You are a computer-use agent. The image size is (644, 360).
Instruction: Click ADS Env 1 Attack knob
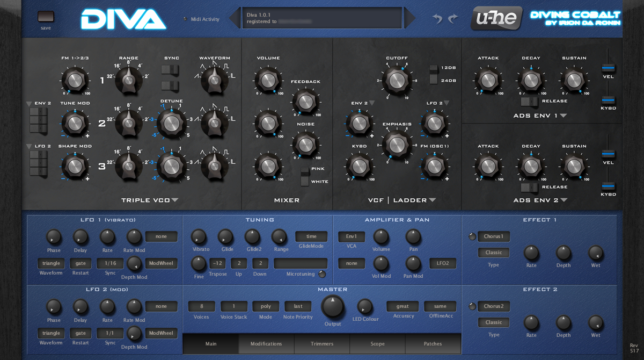pos(487,80)
